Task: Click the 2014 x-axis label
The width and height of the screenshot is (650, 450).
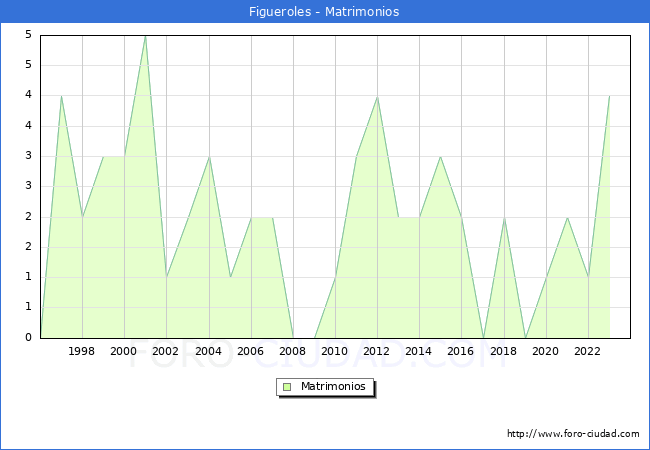Action: point(418,351)
